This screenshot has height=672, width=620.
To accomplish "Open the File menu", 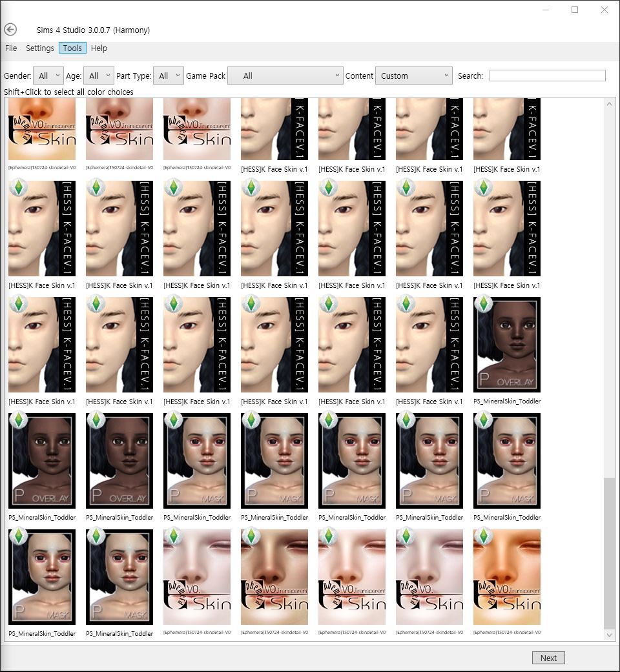I will [11, 48].
